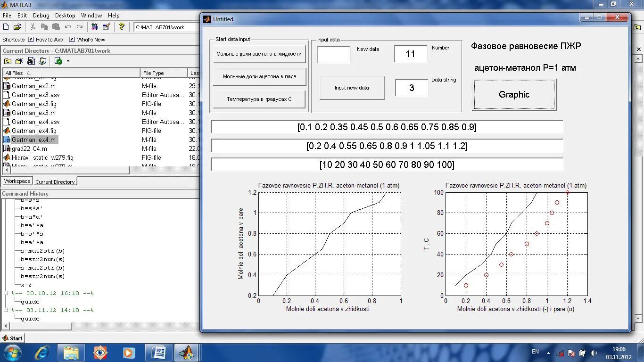Click the volume speaker tray icon
Viewport: 644px width, 362px height.
[594, 353]
